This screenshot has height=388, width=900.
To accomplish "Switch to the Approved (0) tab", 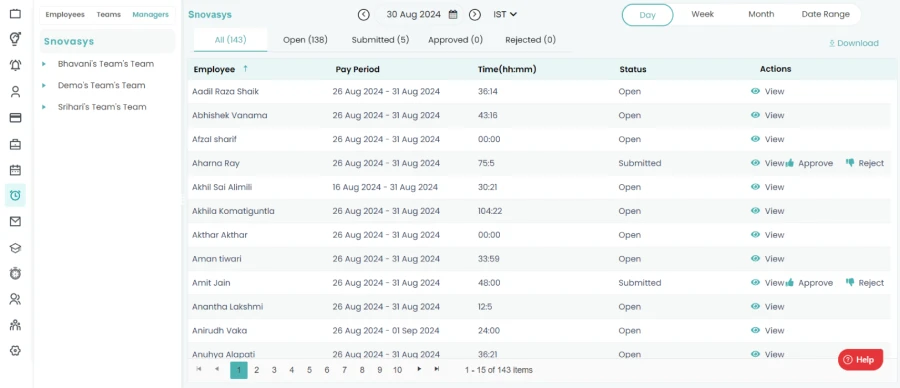I will click(x=455, y=40).
